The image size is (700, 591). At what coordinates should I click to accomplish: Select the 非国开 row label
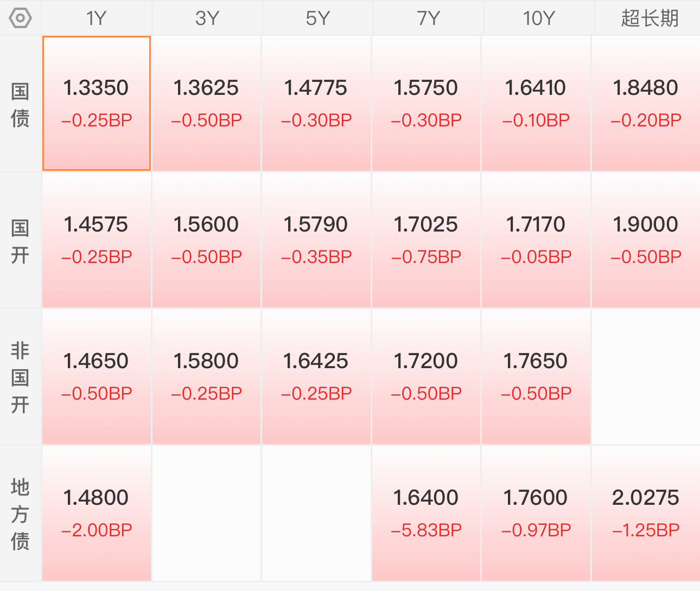pos(20,377)
